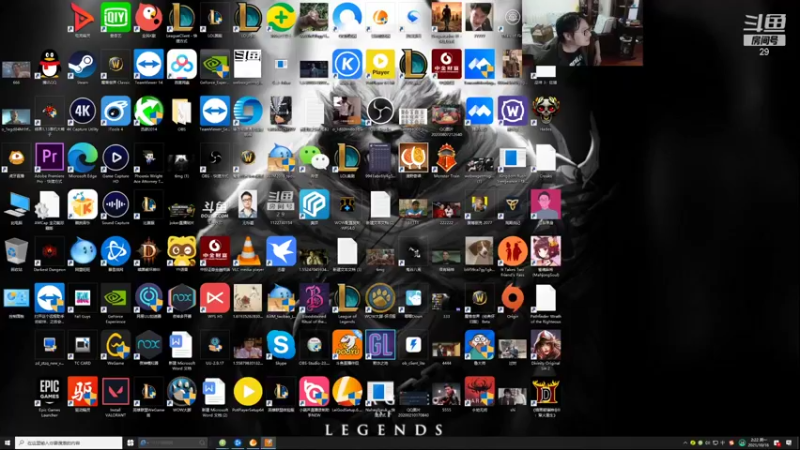Click the green 360 plus icon
Viewport: 800px width, 450px height.
pos(281,19)
